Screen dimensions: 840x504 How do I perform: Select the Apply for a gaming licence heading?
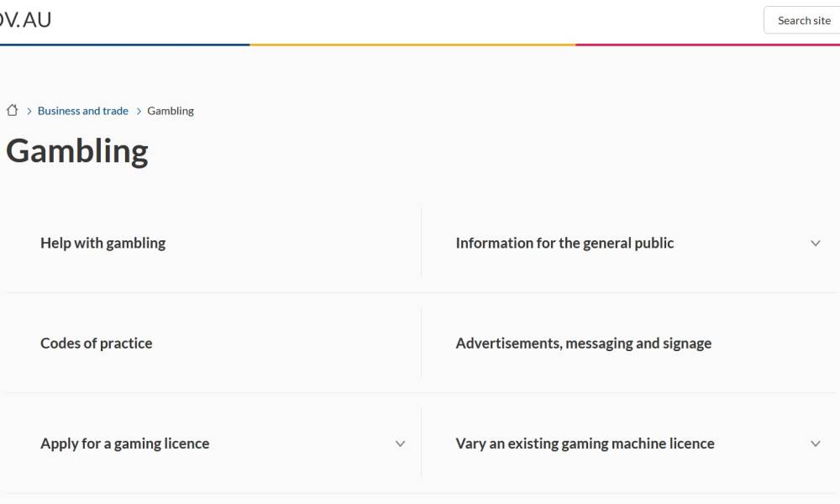[x=124, y=444]
